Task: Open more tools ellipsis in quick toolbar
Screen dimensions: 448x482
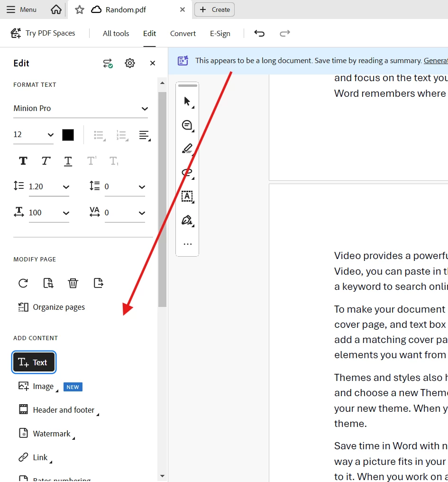Action: click(x=187, y=244)
